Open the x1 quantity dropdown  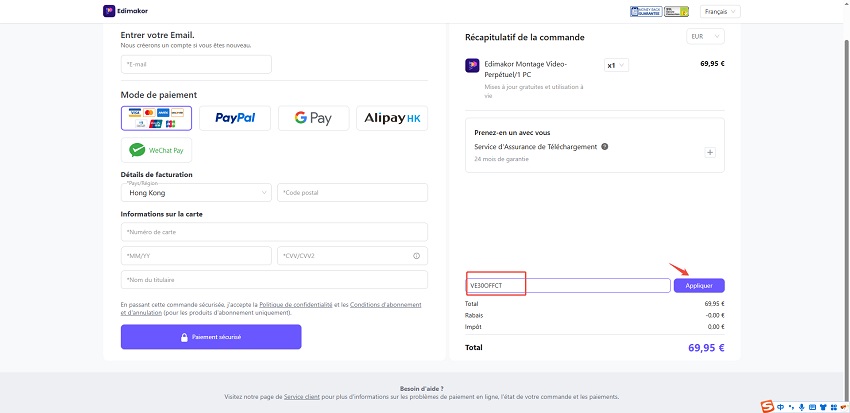[x=616, y=65]
